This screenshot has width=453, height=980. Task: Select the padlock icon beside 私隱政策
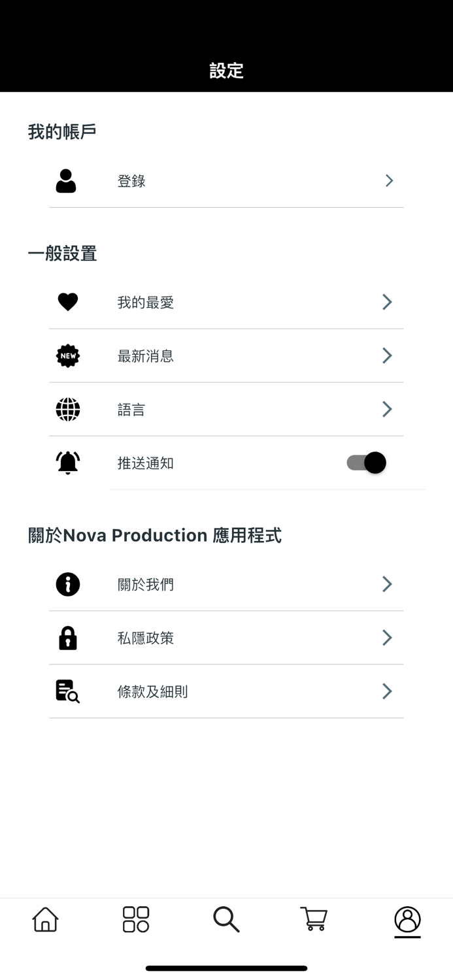(68, 638)
